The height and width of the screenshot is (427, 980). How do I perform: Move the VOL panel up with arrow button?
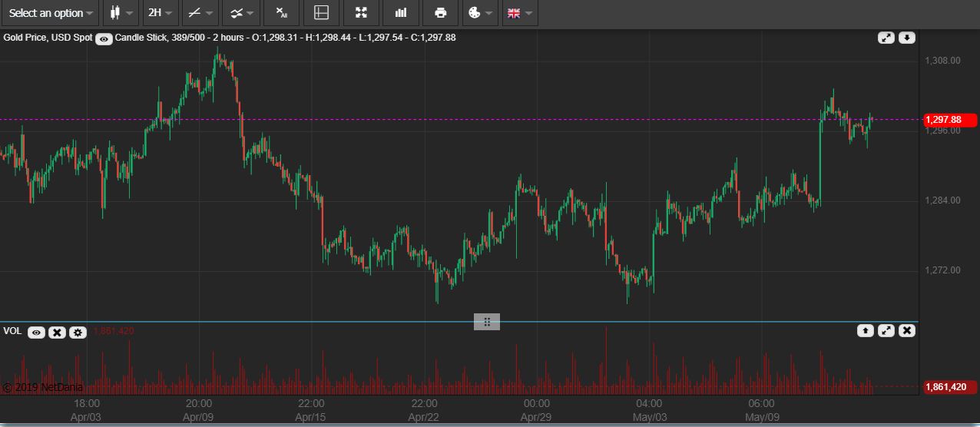865,330
